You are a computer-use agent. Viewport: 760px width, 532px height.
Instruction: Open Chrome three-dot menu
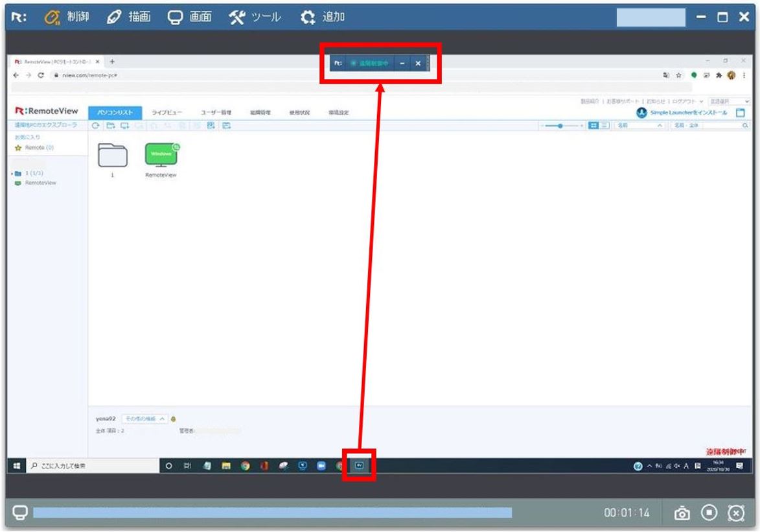744,75
